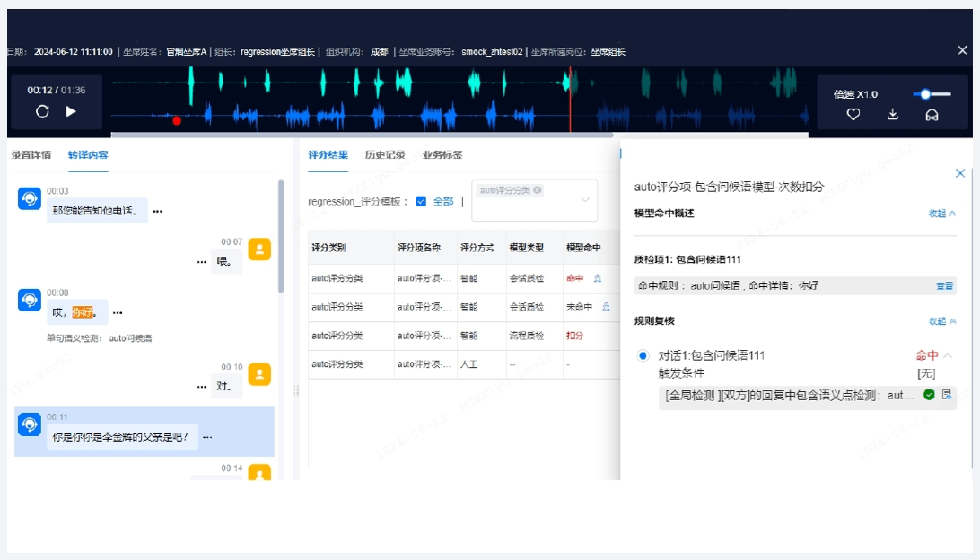Open more options for message 那您能告知他电话
Image resolution: width=980 pixels, height=560 pixels.
(x=157, y=212)
